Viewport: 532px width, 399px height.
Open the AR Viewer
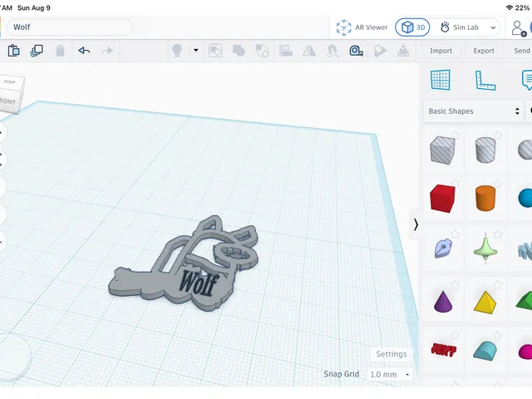pos(362,27)
